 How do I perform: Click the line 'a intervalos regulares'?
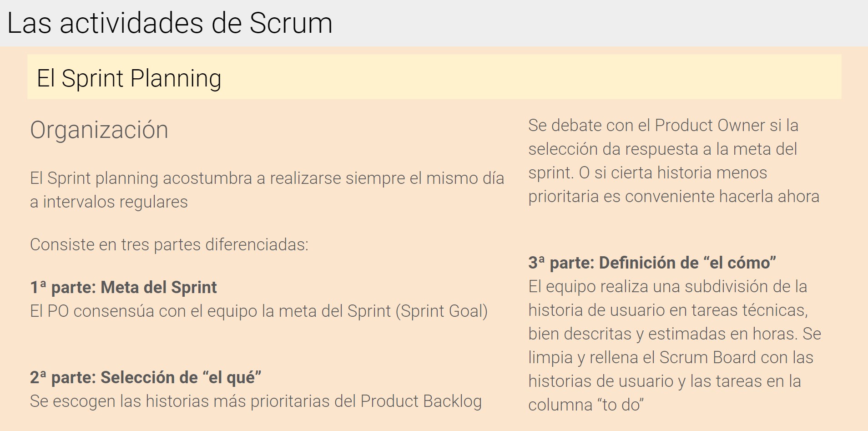pyautogui.click(x=109, y=202)
